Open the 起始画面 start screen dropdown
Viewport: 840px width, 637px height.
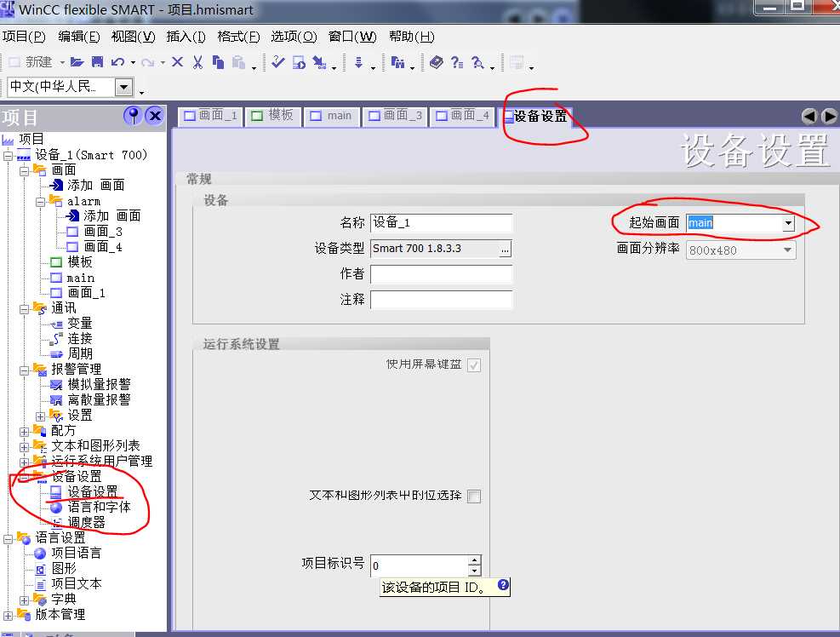pos(788,223)
